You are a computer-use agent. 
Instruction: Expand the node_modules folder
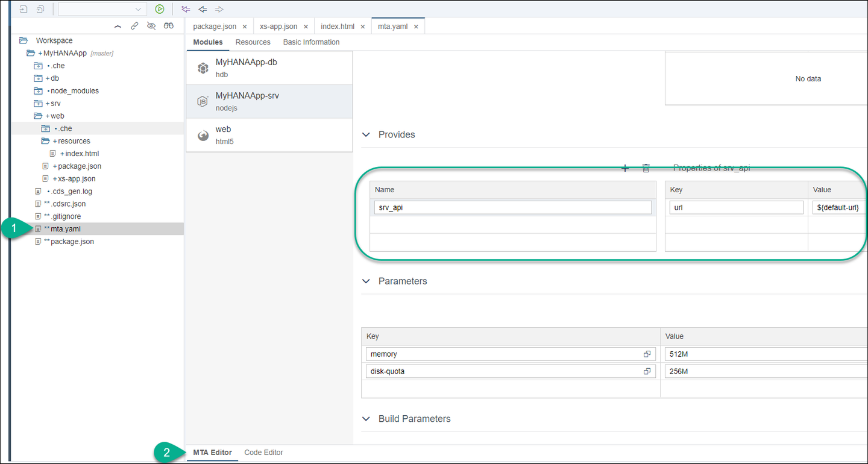[x=38, y=91]
